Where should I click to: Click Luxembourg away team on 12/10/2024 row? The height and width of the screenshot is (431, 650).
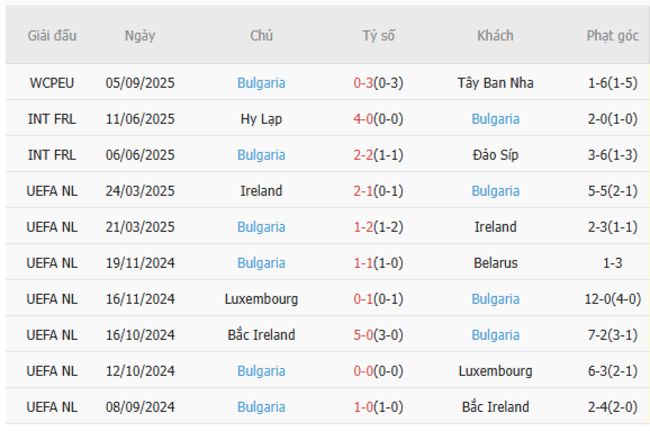point(495,371)
